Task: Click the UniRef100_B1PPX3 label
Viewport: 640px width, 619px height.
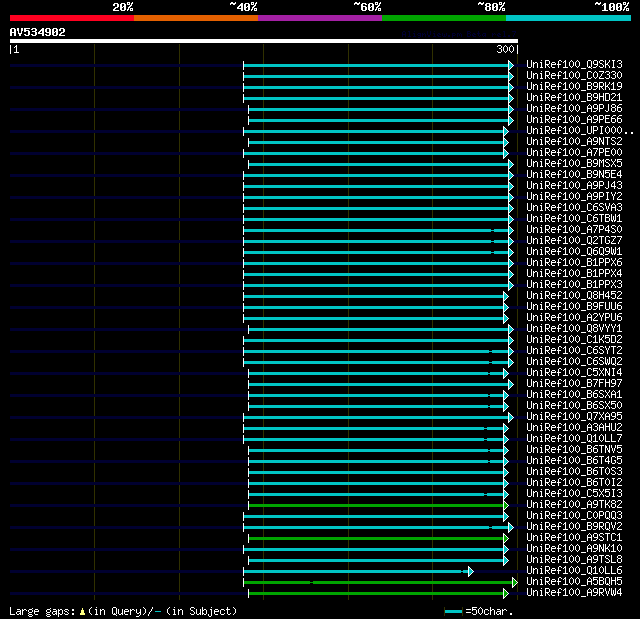Action: click(574, 285)
